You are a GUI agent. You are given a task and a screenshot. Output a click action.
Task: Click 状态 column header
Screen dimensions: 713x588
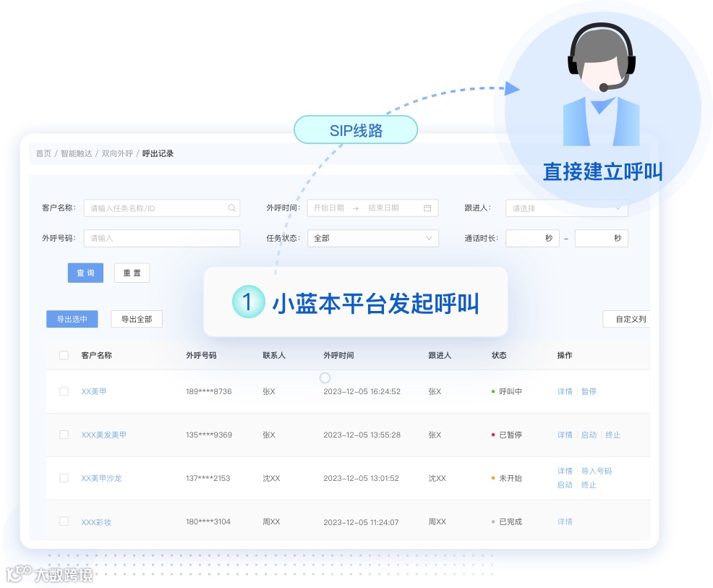point(499,355)
